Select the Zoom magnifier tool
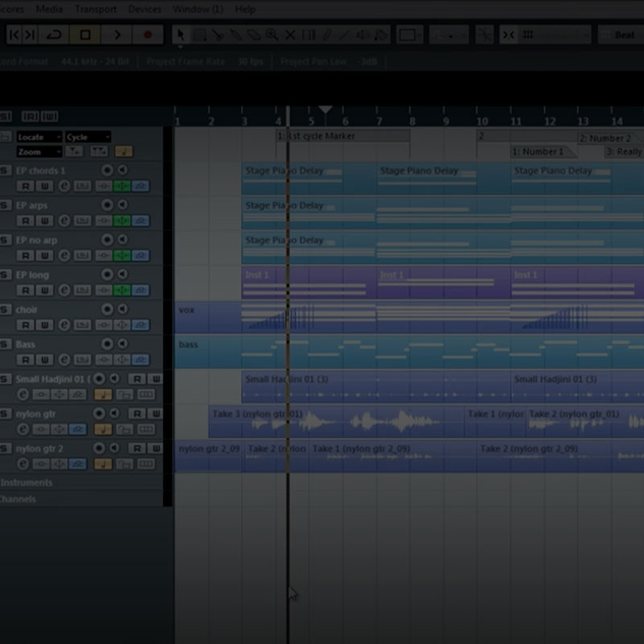The height and width of the screenshot is (644, 644). click(x=272, y=35)
